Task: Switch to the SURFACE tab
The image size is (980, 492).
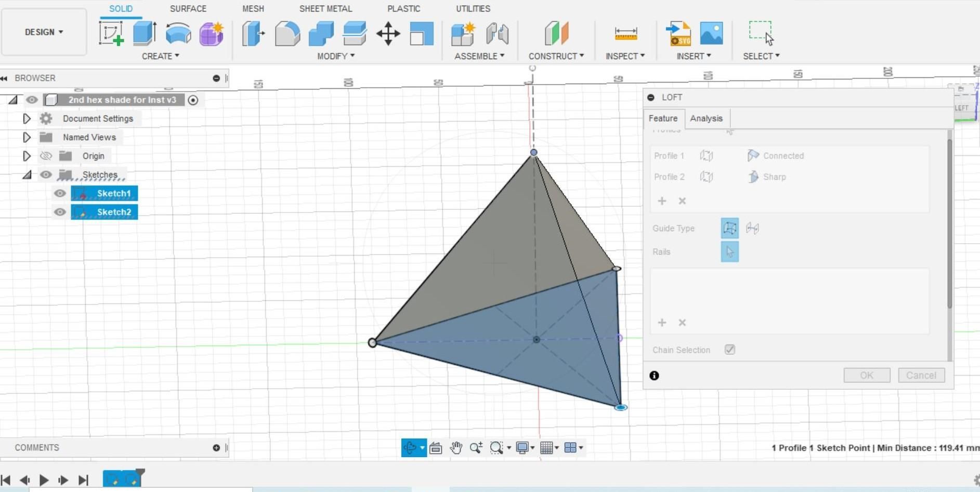Action: click(188, 9)
